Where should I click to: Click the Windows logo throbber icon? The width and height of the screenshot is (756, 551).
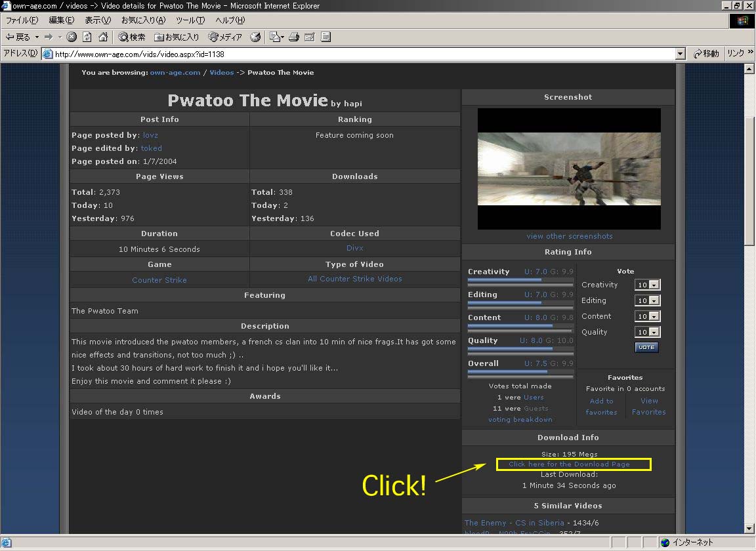[x=742, y=21]
